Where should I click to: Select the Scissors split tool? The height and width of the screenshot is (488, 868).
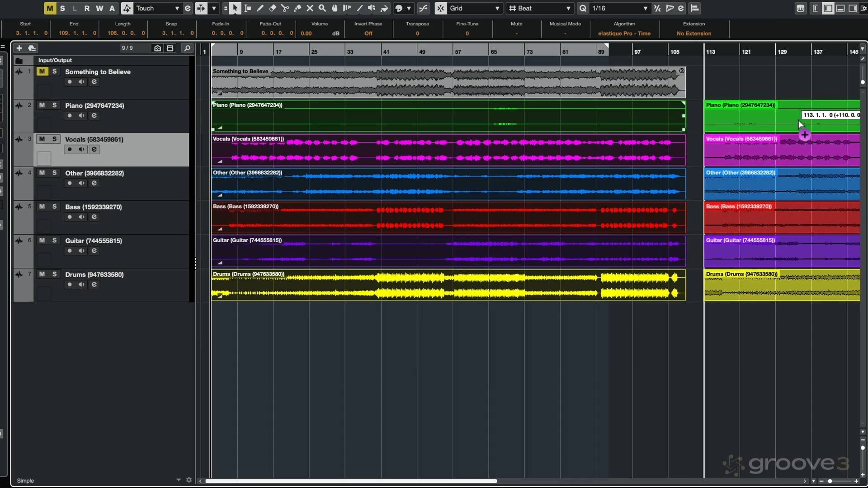(285, 8)
